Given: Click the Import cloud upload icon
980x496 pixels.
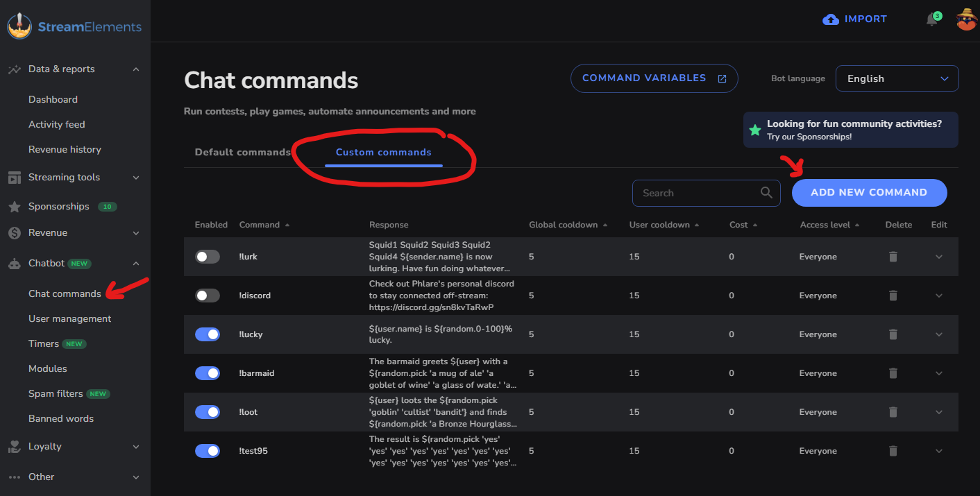Looking at the screenshot, I should coord(830,19).
